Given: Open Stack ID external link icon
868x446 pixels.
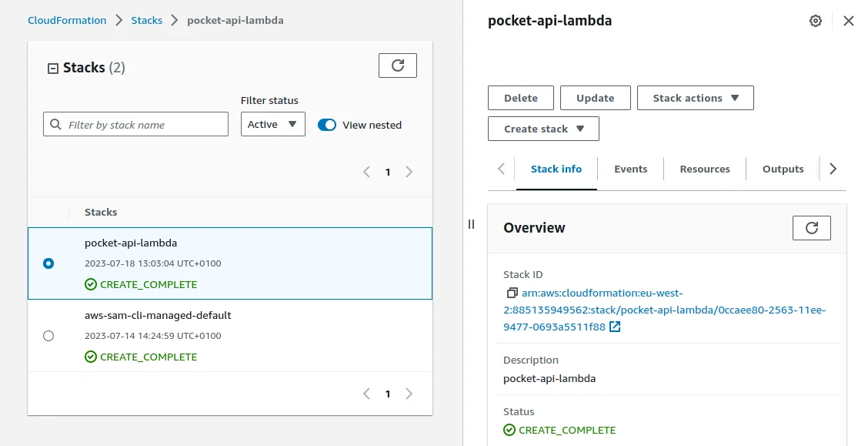Looking at the screenshot, I should (x=615, y=327).
